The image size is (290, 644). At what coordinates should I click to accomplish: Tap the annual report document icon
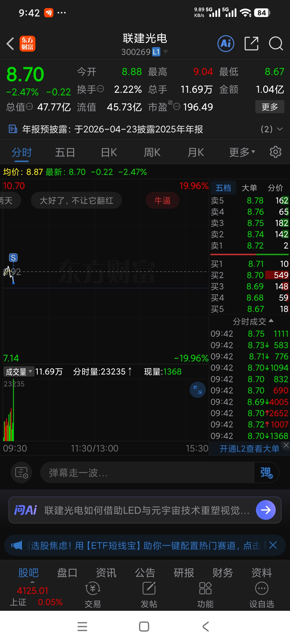tap(13, 129)
